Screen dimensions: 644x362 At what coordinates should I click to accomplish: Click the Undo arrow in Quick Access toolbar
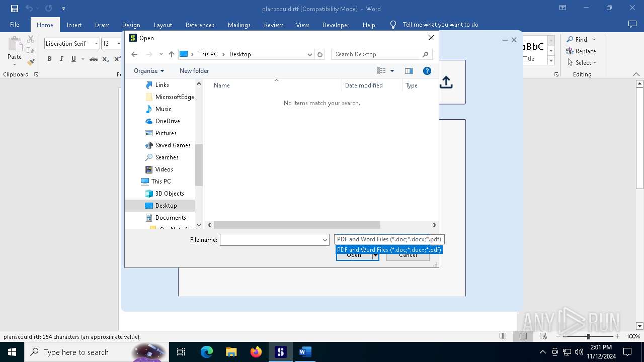pyautogui.click(x=29, y=9)
